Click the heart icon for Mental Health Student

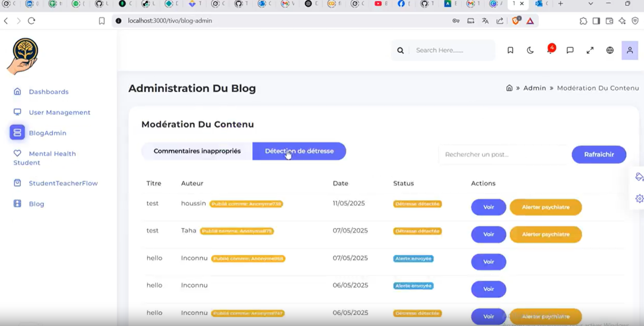point(17,153)
